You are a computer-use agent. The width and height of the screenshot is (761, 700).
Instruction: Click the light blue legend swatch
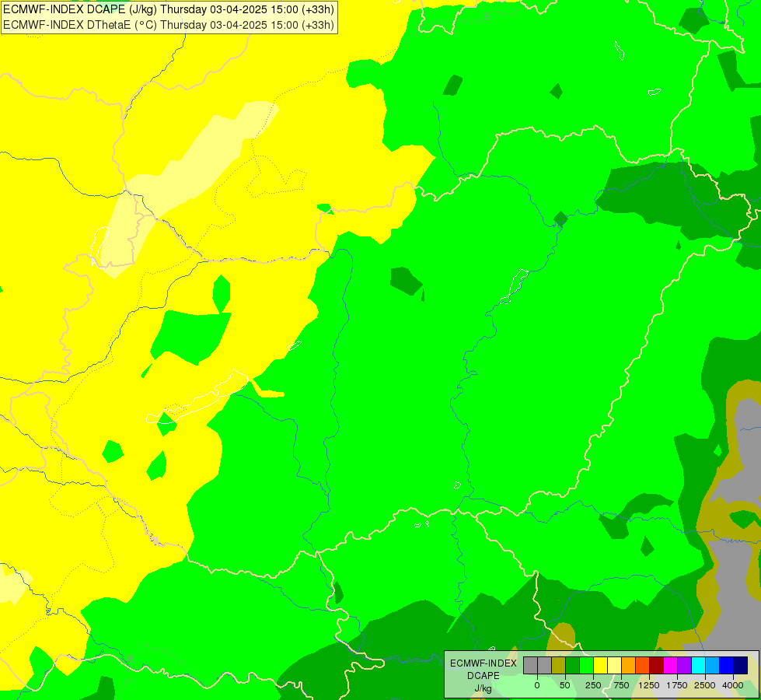pyautogui.click(x=713, y=665)
